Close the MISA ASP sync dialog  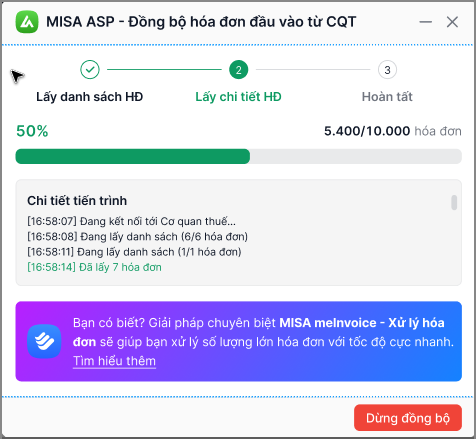coord(452,22)
